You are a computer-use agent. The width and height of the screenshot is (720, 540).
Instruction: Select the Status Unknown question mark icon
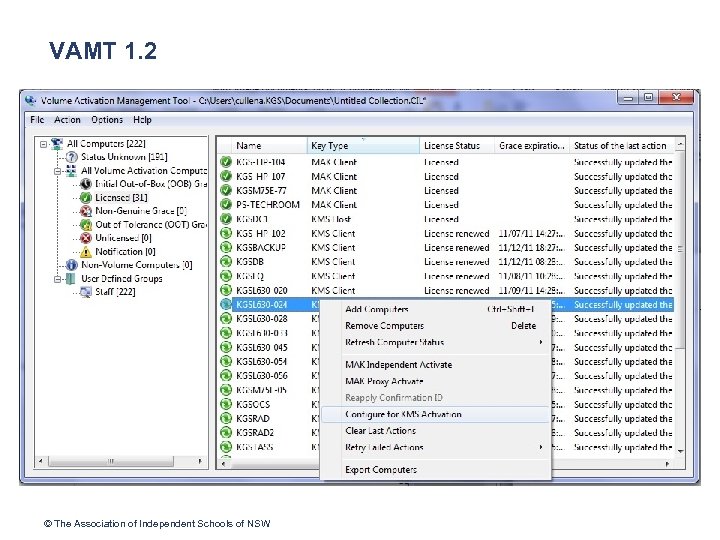coord(72,157)
